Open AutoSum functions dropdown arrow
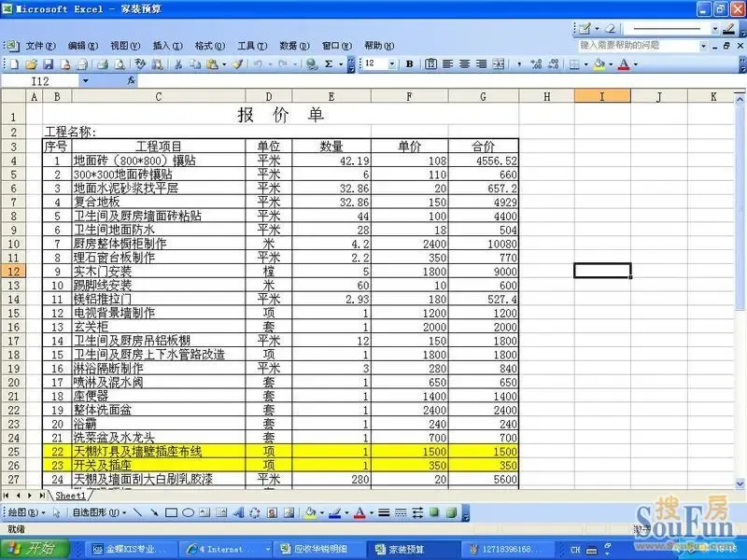Image resolution: width=747 pixels, height=560 pixels. [341, 64]
